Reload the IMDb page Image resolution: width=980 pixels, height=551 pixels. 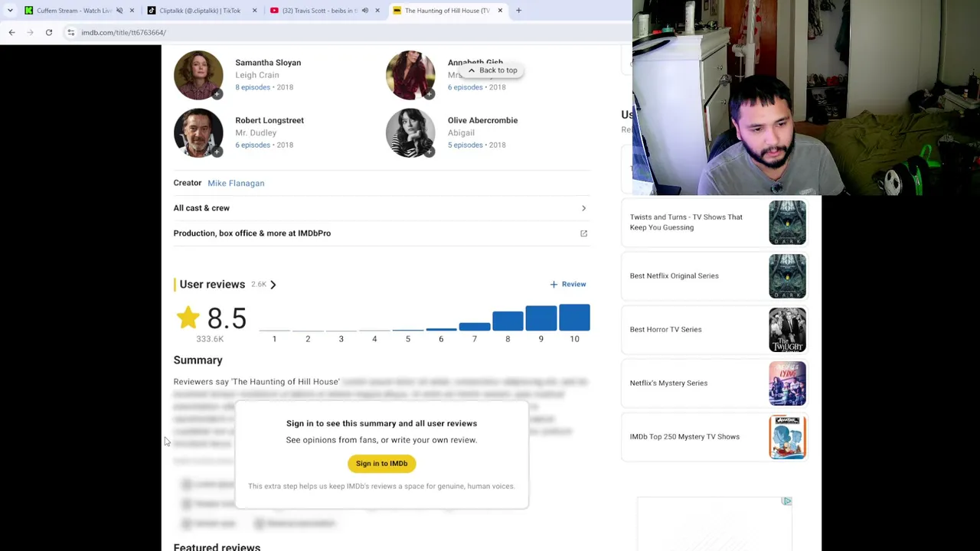point(49,32)
